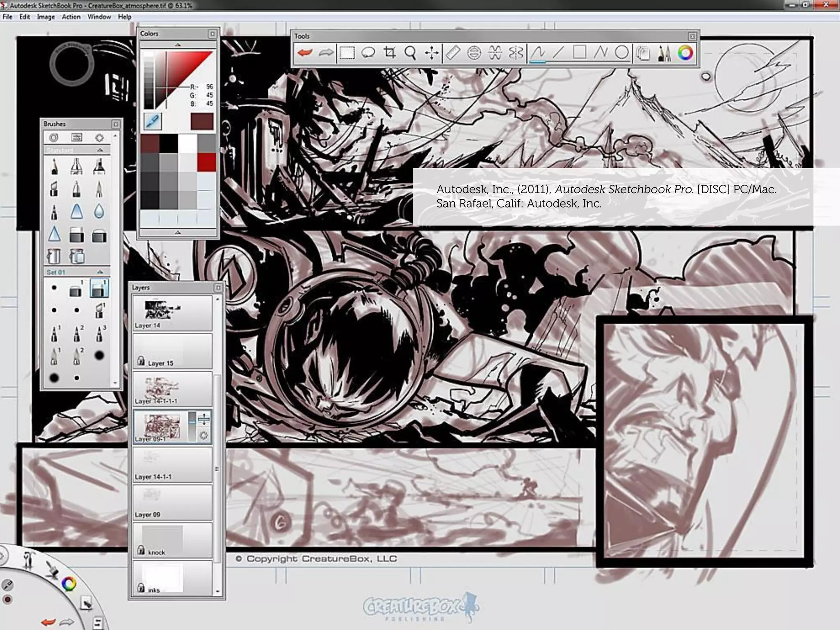Enable the Ruler tool
Screen dimensions: 840x630
(453, 53)
